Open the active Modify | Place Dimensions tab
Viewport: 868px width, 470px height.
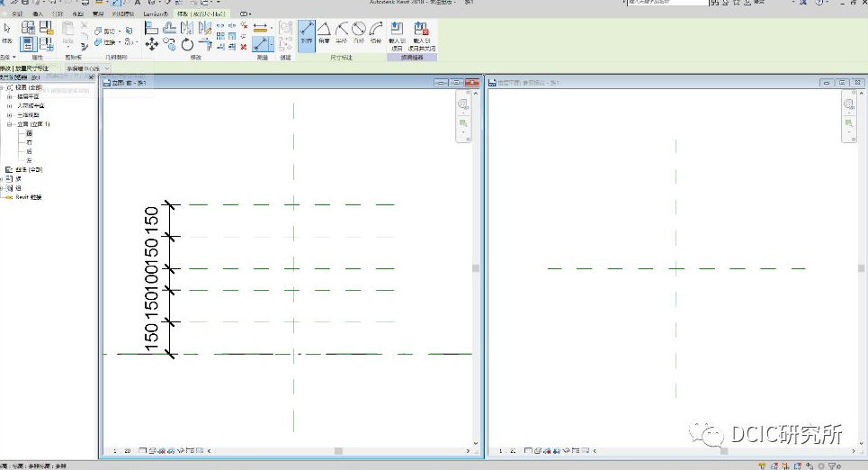(x=201, y=14)
